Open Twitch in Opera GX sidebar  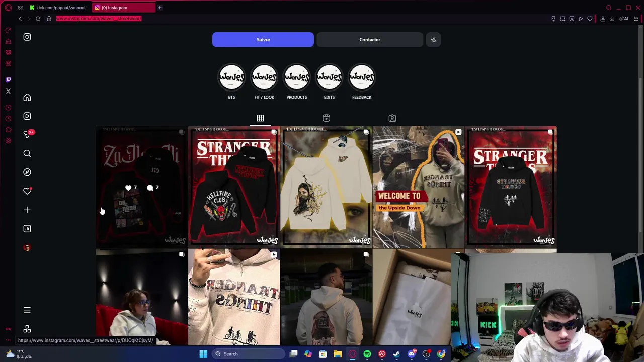pos(8,80)
